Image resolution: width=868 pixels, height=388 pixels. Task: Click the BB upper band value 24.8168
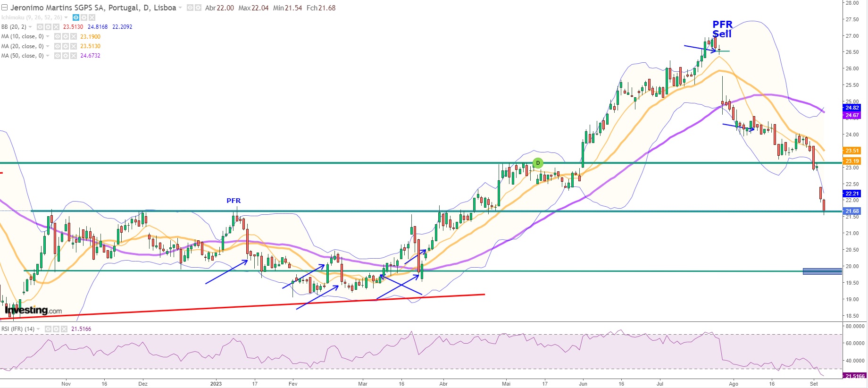pyautogui.click(x=98, y=27)
